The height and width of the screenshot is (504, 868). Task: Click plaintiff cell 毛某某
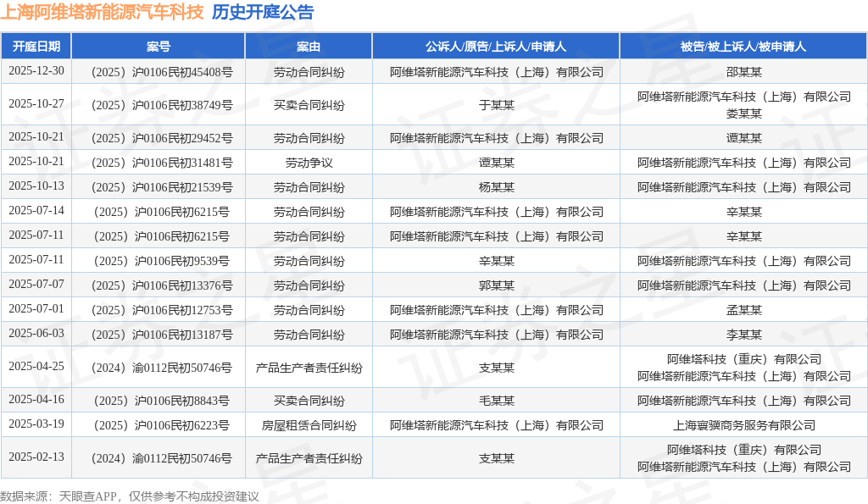497,401
